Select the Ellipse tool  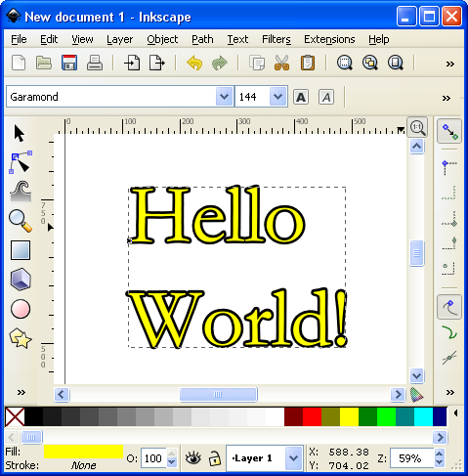tap(21, 309)
